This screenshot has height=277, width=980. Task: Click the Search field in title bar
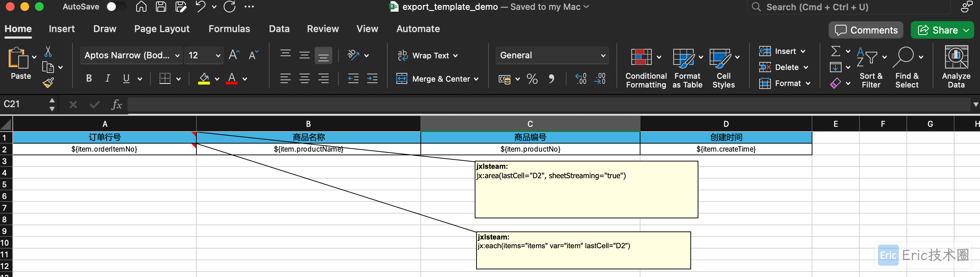[x=849, y=7]
